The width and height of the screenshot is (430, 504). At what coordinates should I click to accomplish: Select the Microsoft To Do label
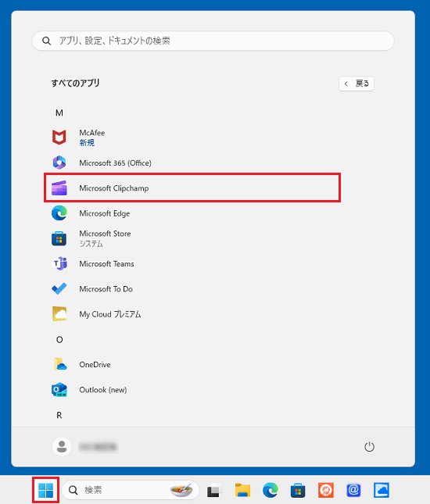pyautogui.click(x=106, y=289)
